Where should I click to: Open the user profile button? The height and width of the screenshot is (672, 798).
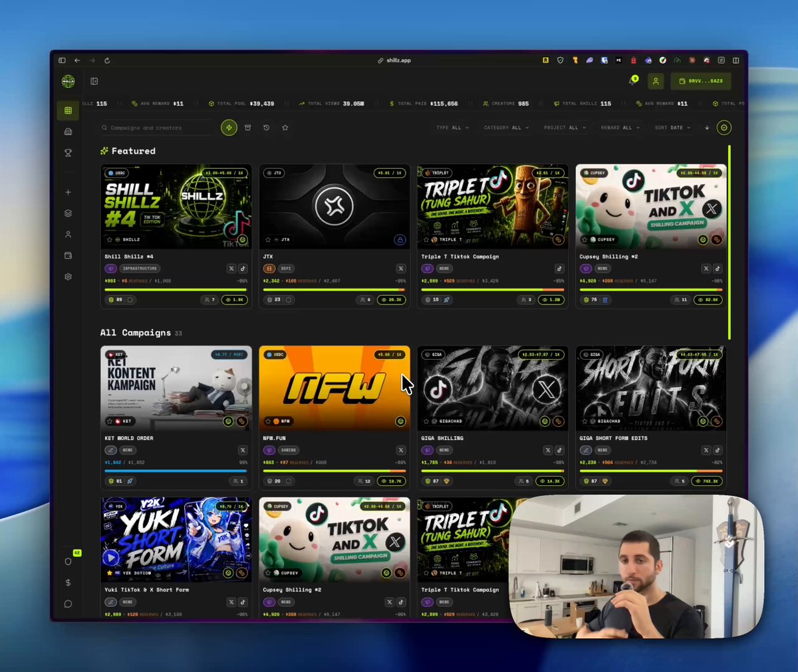(656, 81)
